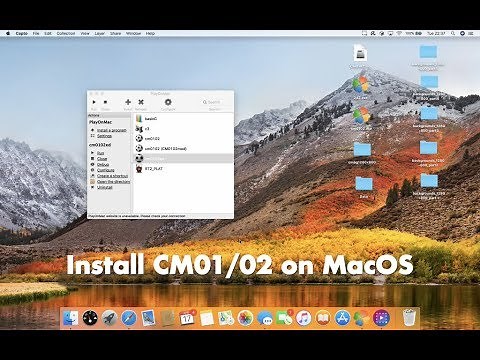Open Messages from the Dock
Screen dimensions: 480x360
coord(265,318)
